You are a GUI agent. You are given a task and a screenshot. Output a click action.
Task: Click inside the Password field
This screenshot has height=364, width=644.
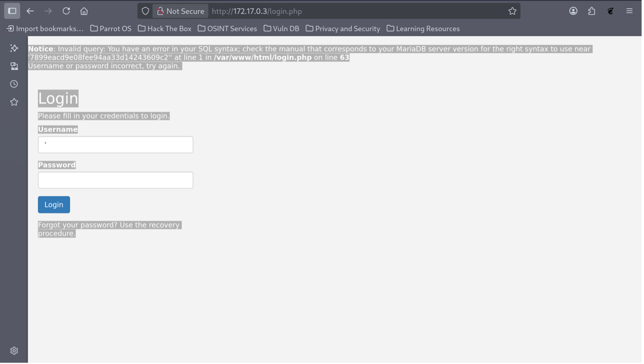(x=116, y=180)
